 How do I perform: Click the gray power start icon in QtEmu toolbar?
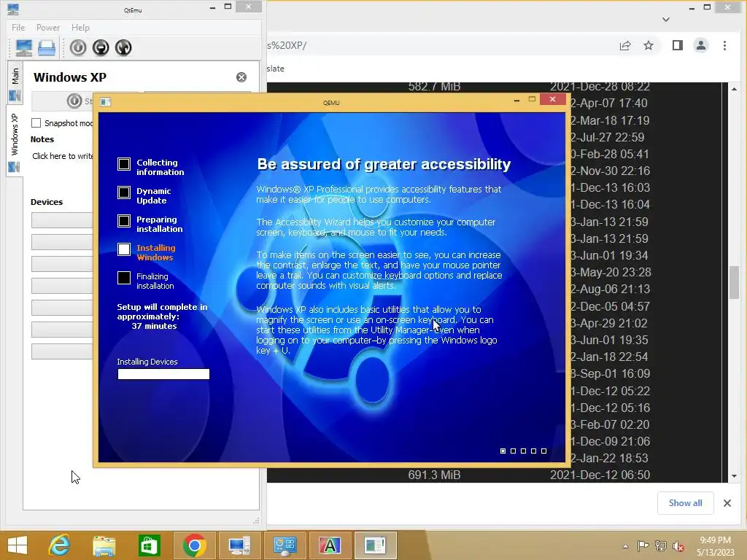point(78,47)
